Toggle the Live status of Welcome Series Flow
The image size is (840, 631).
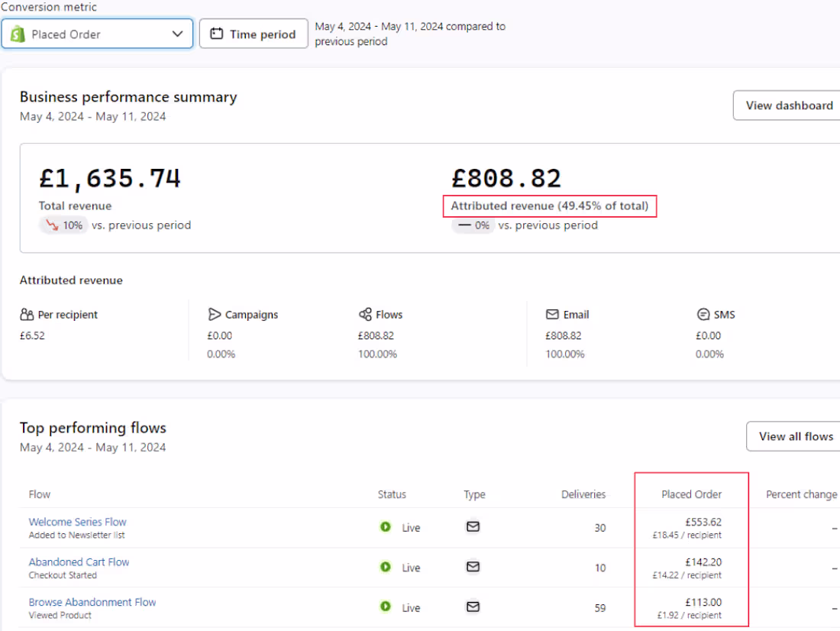384,527
